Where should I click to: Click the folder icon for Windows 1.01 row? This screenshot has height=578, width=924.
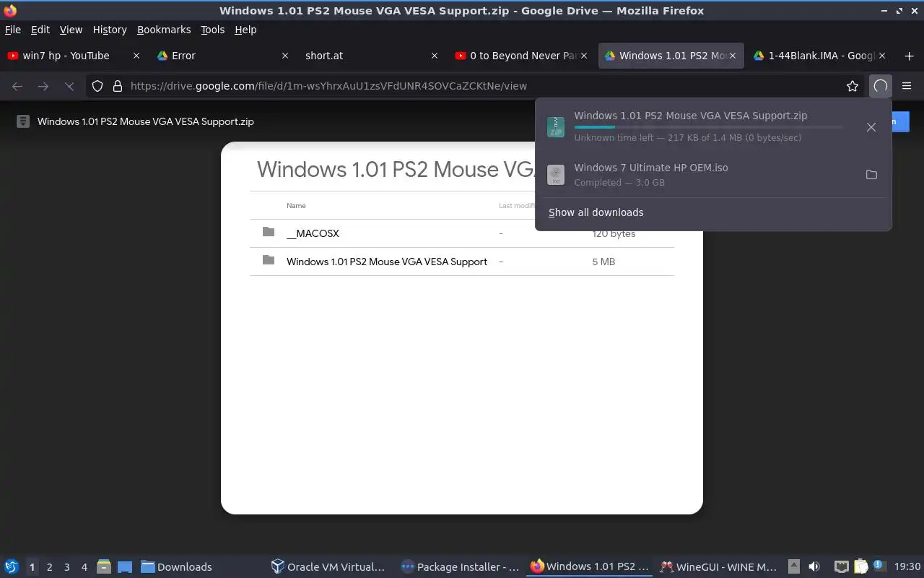click(269, 260)
